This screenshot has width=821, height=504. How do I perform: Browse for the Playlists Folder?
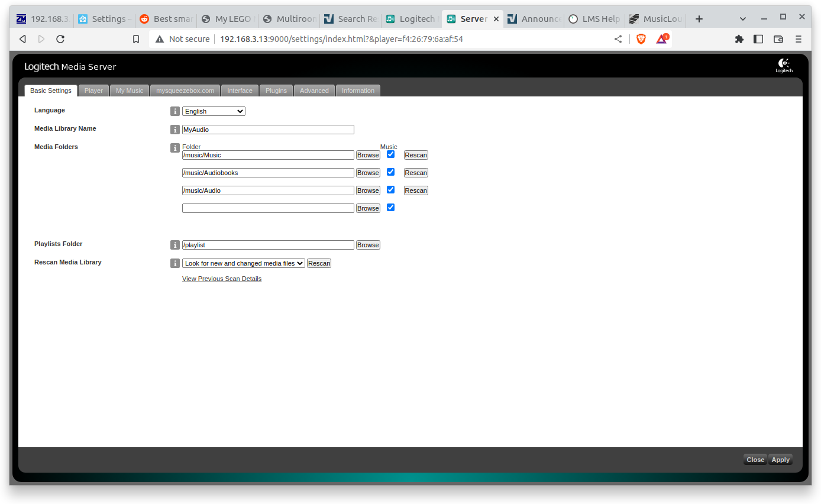tap(368, 245)
